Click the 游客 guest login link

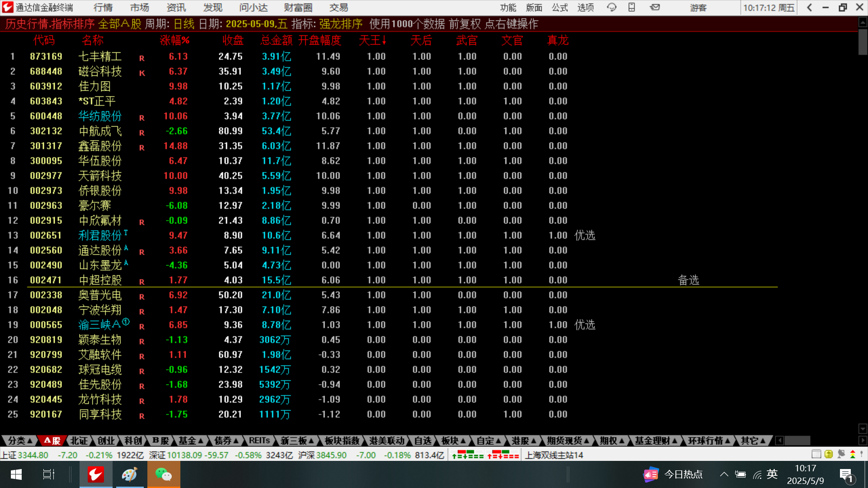pos(698,8)
